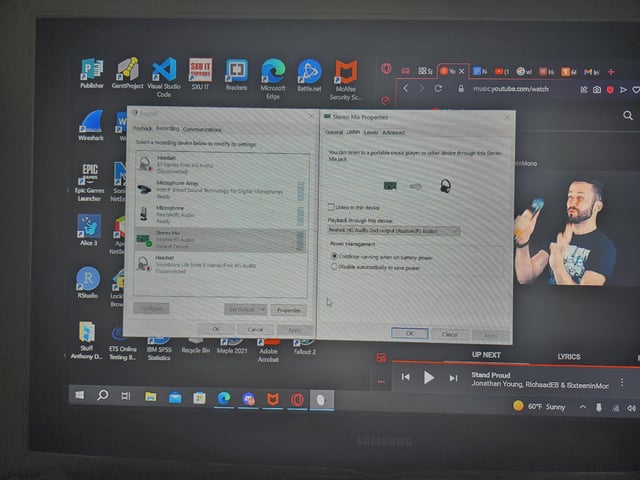Open the Stand Proud song options menu
The height and width of the screenshot is (480, 640).
(622, 382)
